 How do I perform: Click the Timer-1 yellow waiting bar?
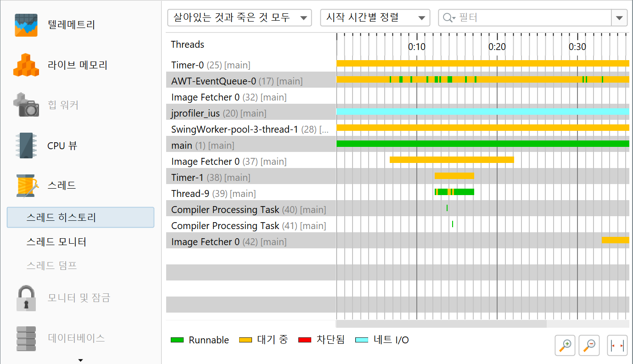pos(454,176)
